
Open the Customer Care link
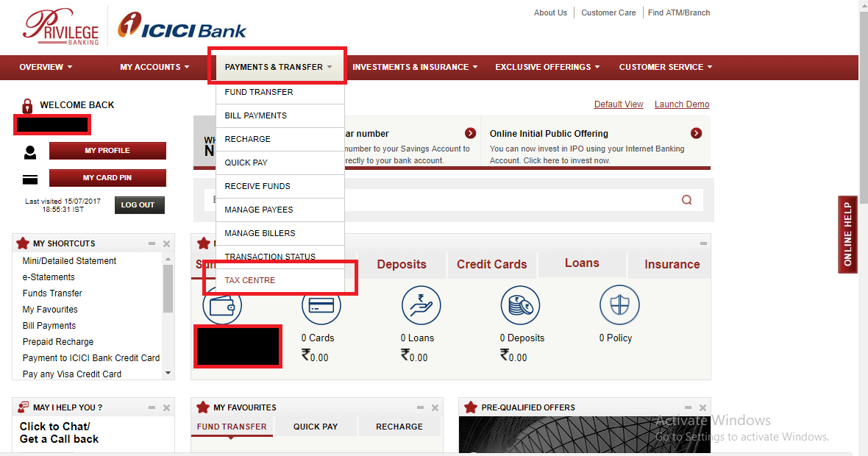pos(608,13)
